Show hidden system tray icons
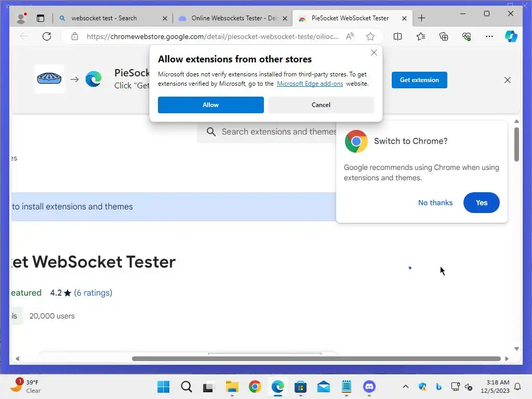Image resolution: width=532 pixels, height=399 pixels. [x=405, y=387]
